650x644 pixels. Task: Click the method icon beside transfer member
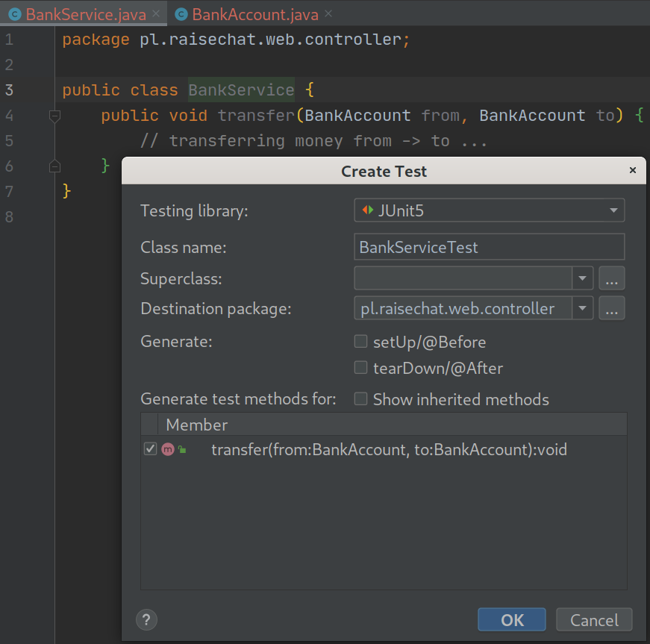[x=168, y=448]
